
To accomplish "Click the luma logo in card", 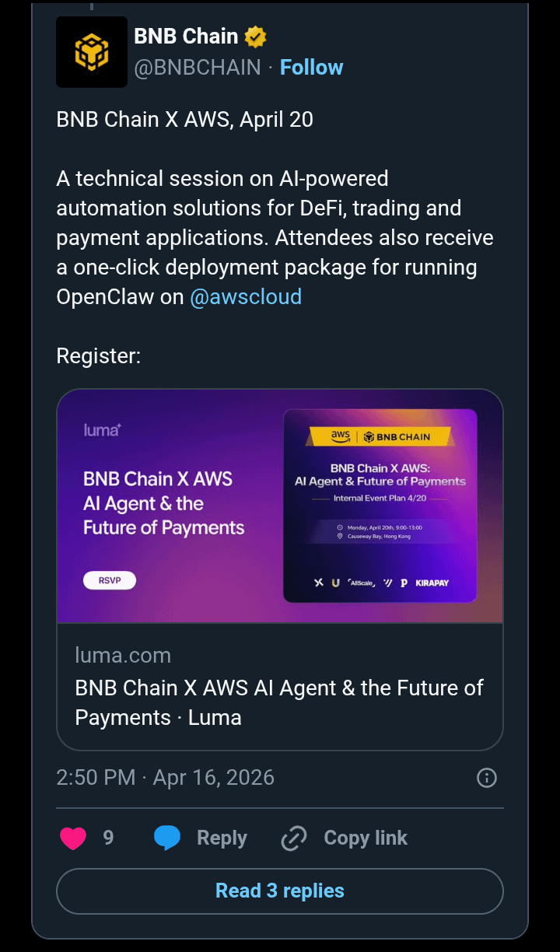I will (103, 429).
